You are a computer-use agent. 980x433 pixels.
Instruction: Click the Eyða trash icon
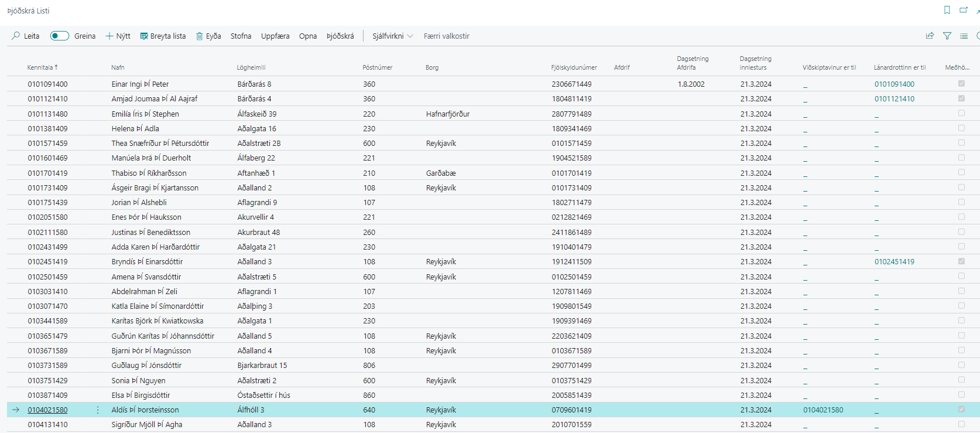click(200, 36)
